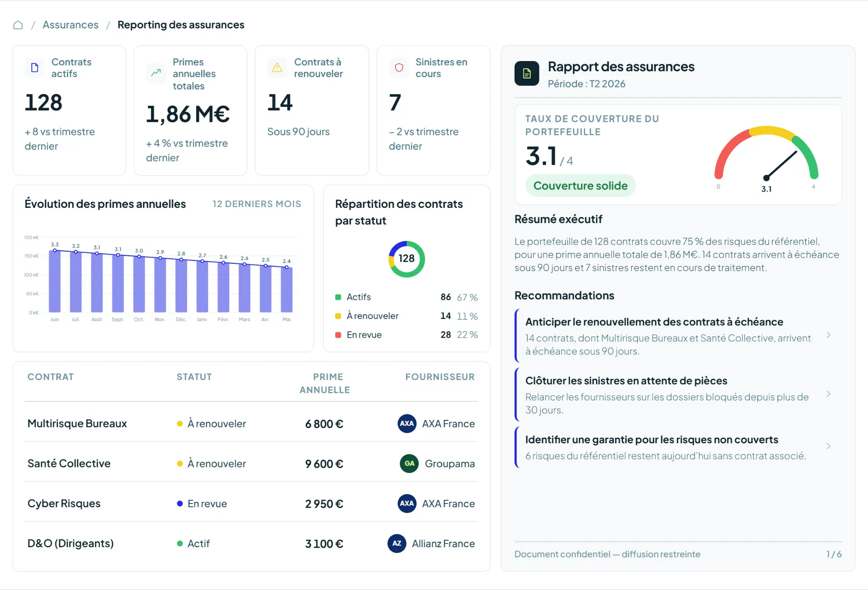Click the FOURNISSEUR column header
Screen dimensions: 868x590
pos(440,377)
